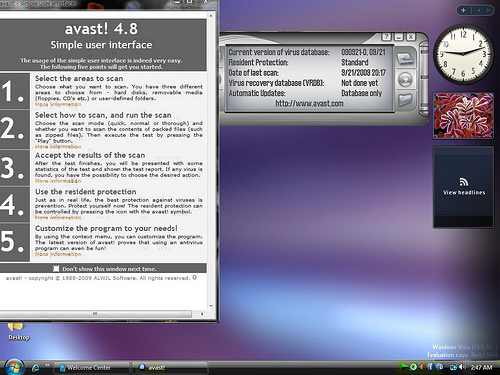The image size is (500, 375).
Task: Click the small icon after 'All rights reserved.'
Action: (195, 277)
